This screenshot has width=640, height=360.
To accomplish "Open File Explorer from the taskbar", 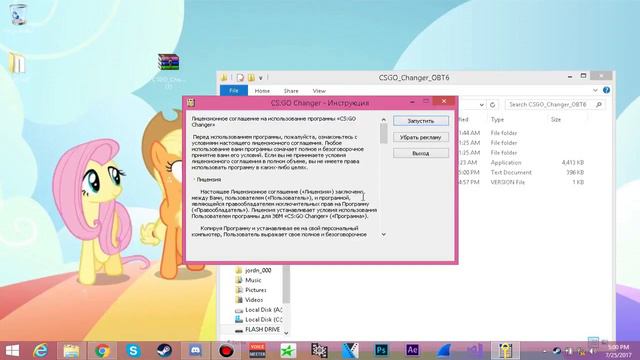I will [71, 350].
